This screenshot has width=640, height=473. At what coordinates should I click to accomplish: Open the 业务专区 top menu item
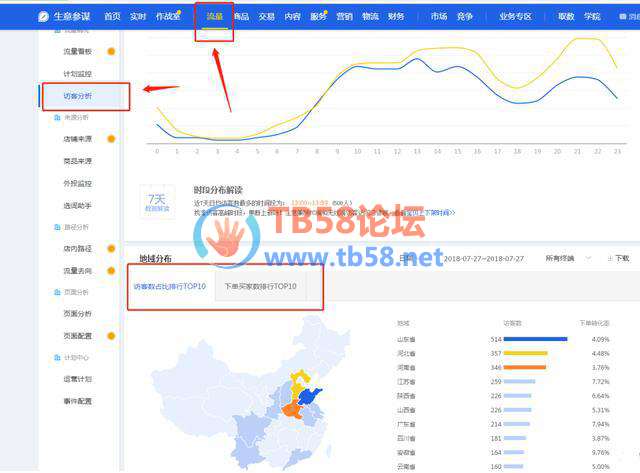(x=516, y=17)
